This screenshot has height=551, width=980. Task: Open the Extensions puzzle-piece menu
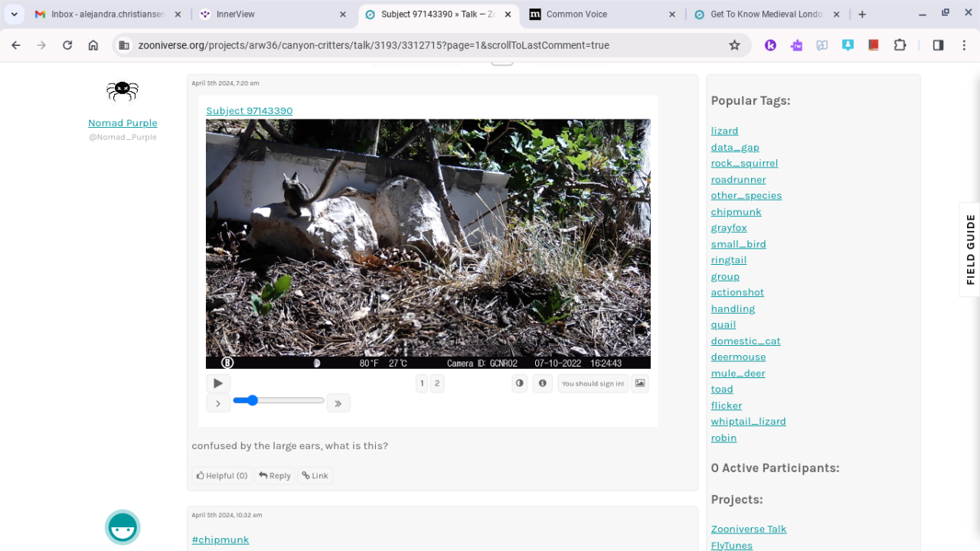900,45
